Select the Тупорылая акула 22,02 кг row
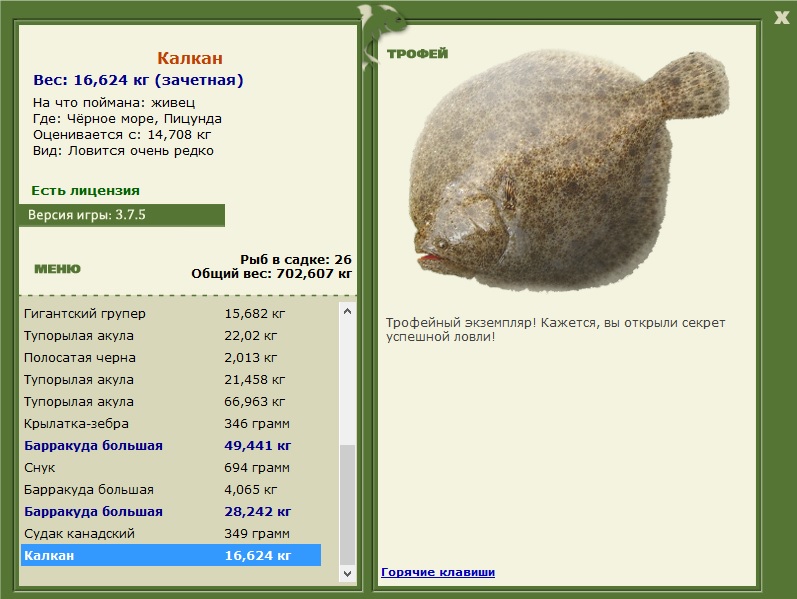 point(171,336)
